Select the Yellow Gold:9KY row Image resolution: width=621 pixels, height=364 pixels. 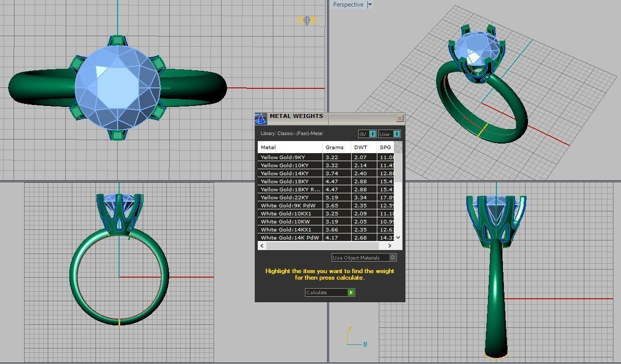(326, 157)
